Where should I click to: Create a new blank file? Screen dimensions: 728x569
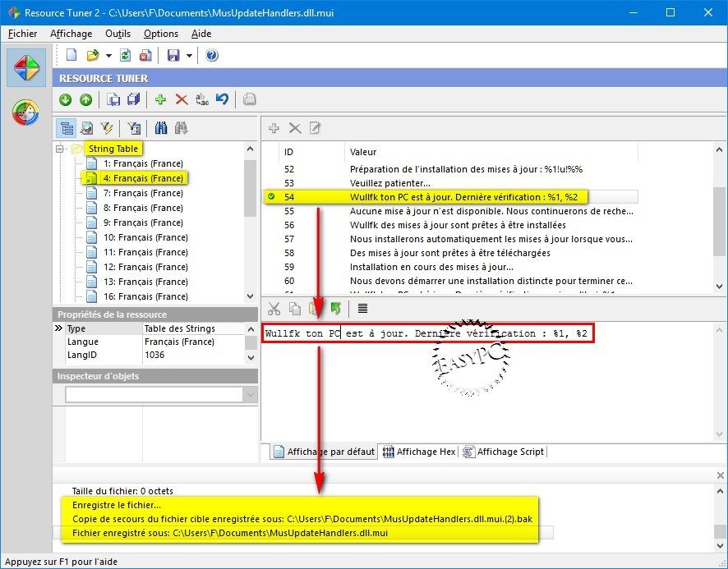(x=71, y=55)
